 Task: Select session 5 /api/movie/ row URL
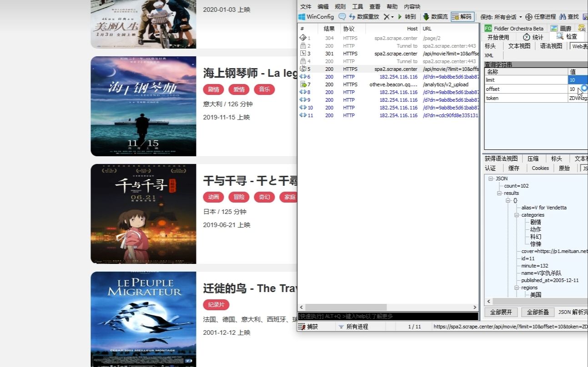[x=451, y=69]
